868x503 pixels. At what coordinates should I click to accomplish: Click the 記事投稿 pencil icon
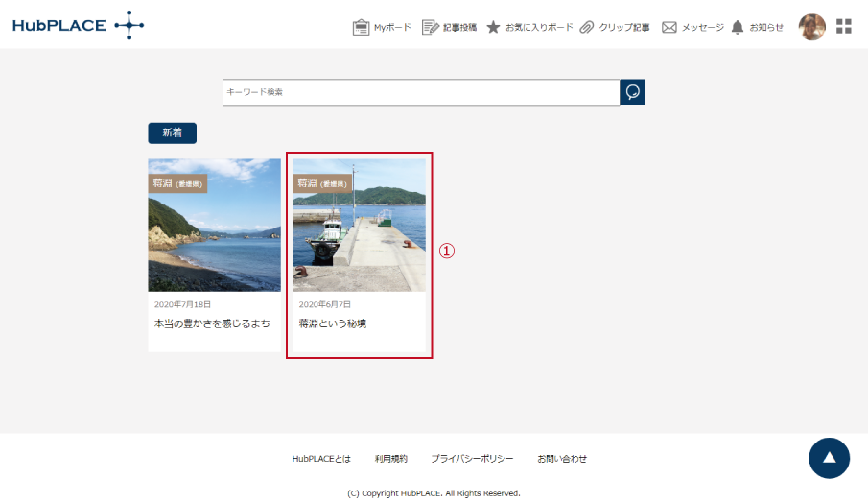(430, 27)
